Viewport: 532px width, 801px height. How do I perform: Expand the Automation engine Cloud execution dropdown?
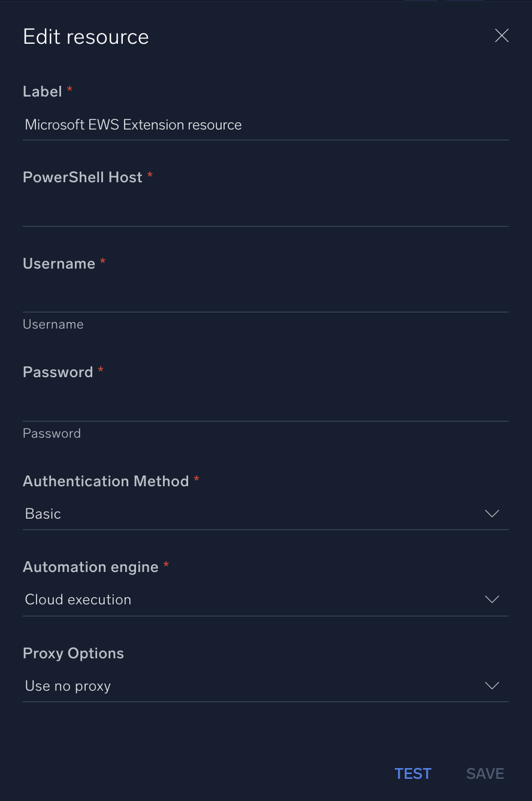(265, 600)
